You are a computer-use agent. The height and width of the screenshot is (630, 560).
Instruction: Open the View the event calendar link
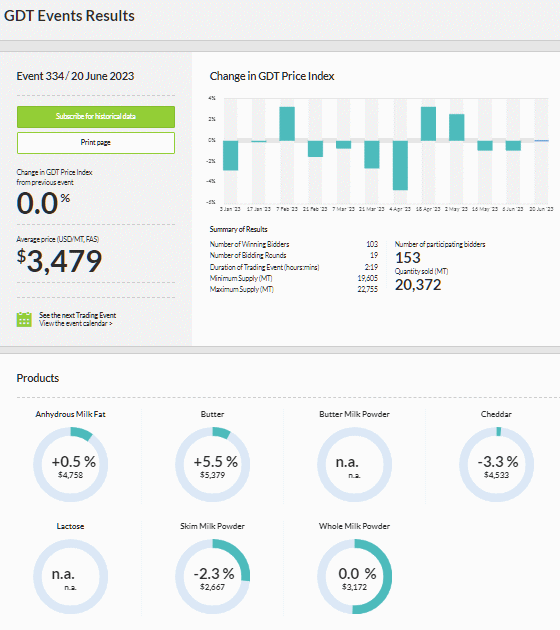click(76, 323)
